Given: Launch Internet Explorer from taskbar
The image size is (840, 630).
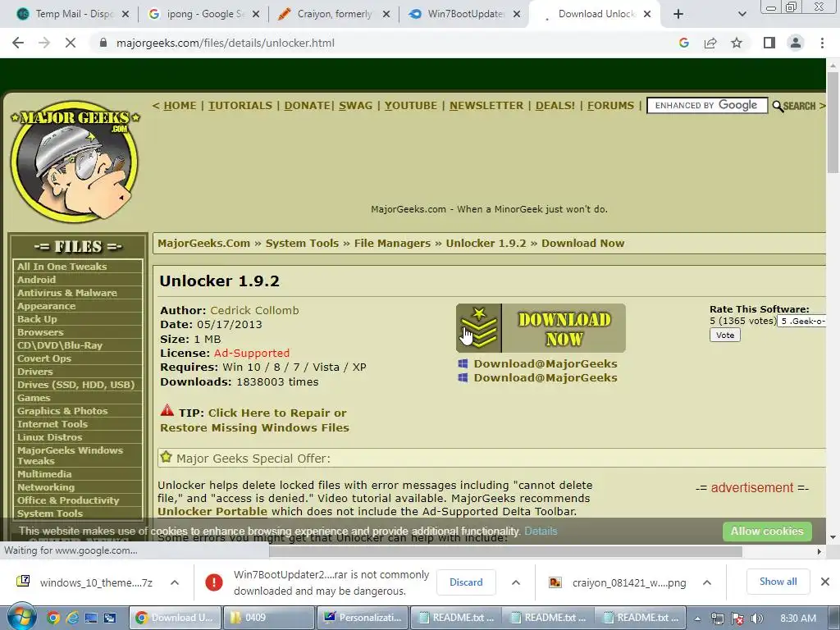Looking at the screenshot, I should click(x=72, y=618).
